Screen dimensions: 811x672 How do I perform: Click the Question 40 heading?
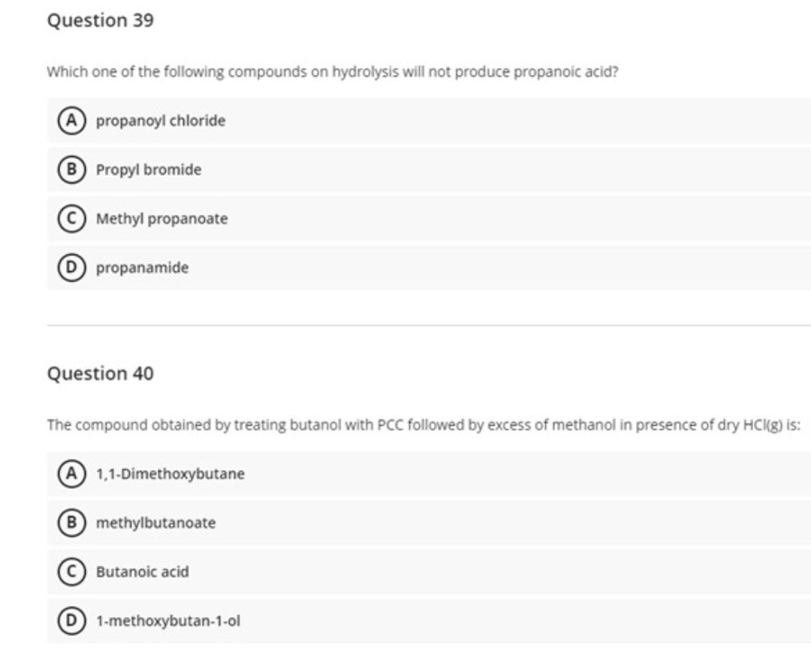[x=100, y=374]
